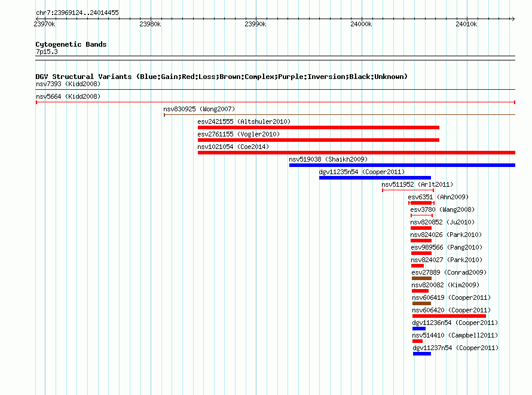Click the nsv820082 (Kim2009) red bar

click(420, 291)
